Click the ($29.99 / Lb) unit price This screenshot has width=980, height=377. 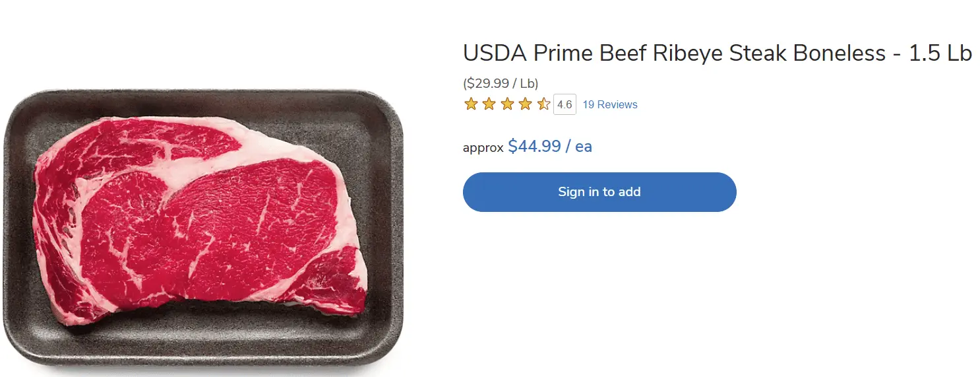pos(501,83)
